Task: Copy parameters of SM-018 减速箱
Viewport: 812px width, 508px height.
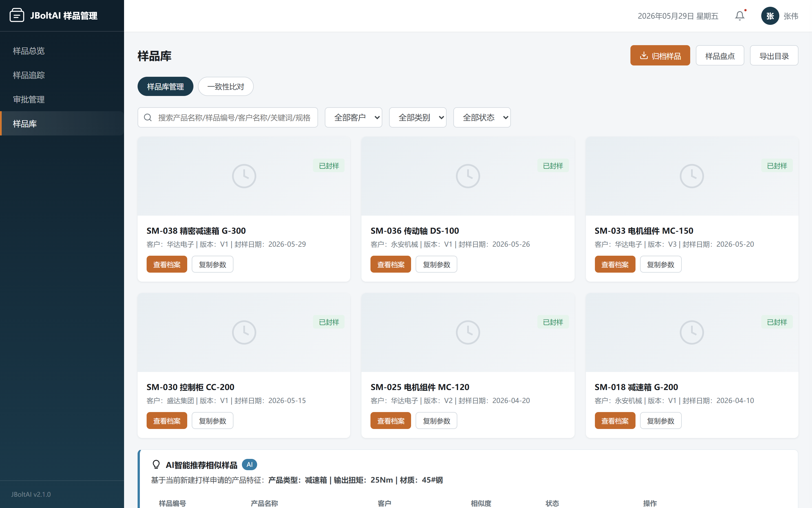Action: (660, 421)
